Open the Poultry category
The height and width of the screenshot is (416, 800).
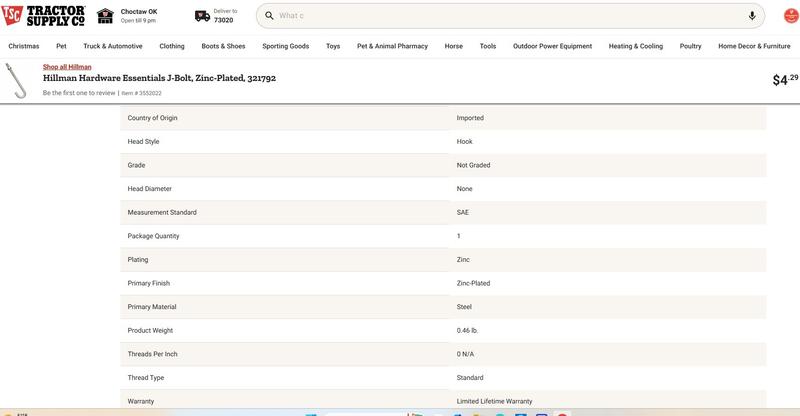tap(690, 46)
